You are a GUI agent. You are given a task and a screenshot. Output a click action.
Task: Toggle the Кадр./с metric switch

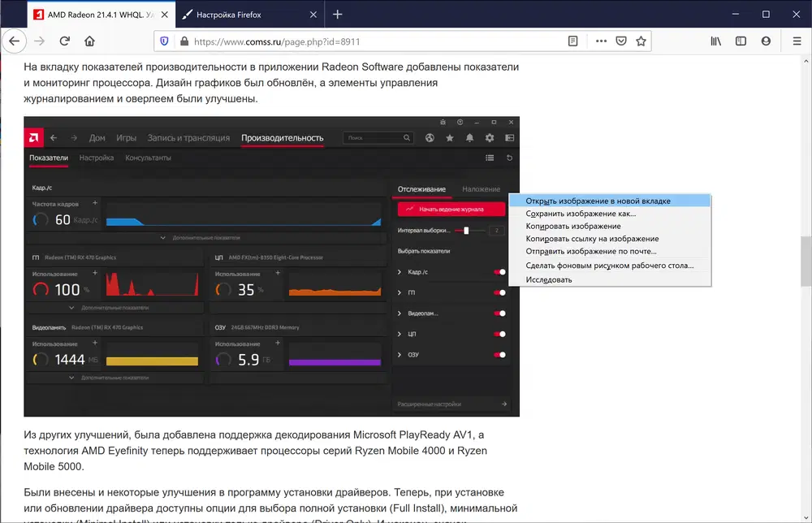click(499, 272)
